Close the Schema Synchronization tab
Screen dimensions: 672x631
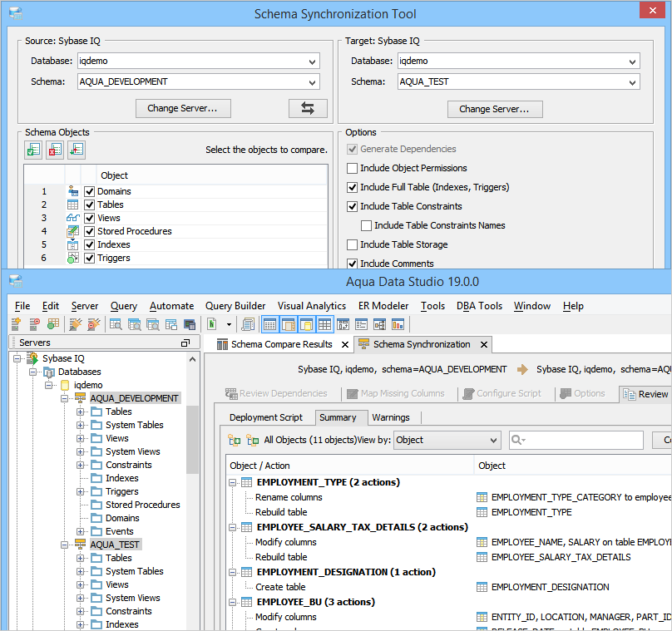pyautogui.click(x=484, y=344)
